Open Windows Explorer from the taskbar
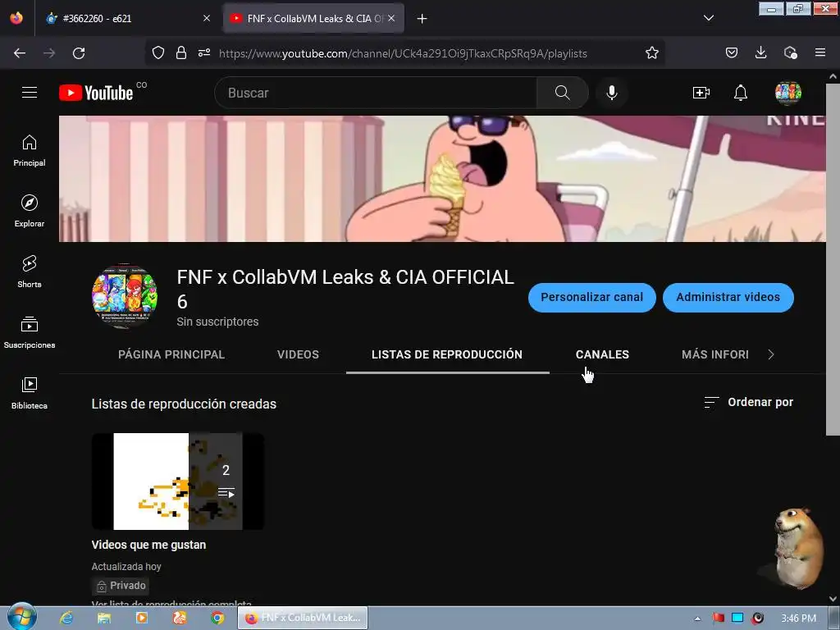Viewport: 840px width, 630px height. [x=104, y=618]
